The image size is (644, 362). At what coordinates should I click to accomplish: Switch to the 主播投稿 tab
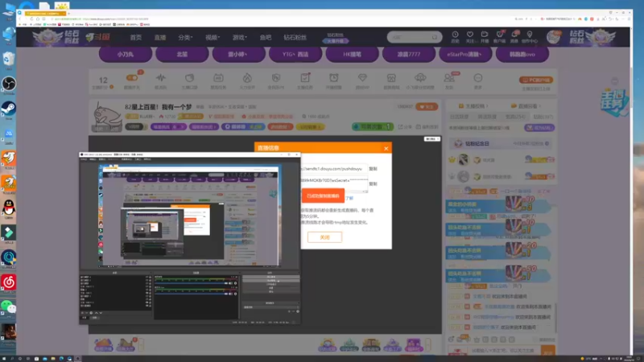pyautogui.click(x=473, y=106)
